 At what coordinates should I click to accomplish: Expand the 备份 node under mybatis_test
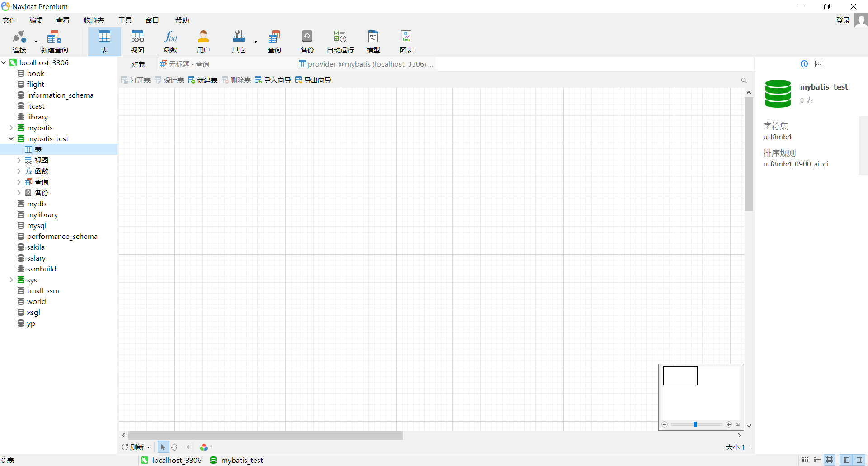19,193
